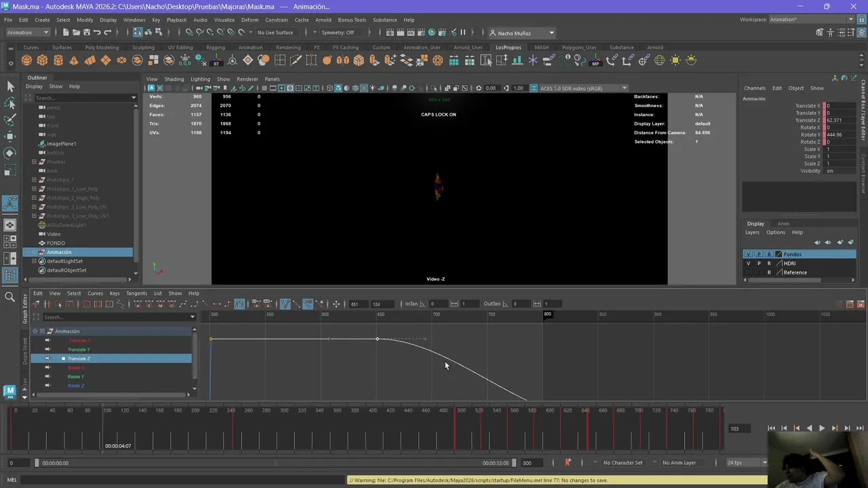868x488 pixels.
Task: Switch to the Rigging shelf tab
Action: click(216, 47)
